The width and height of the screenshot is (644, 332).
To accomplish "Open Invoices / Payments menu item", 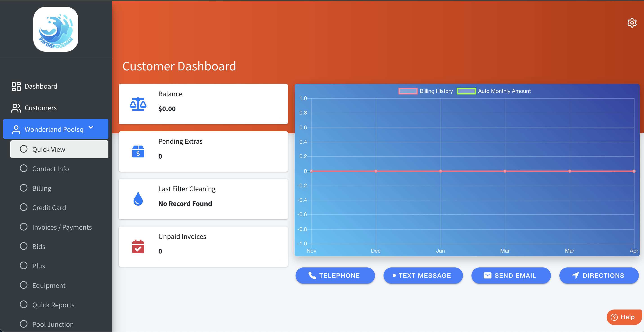I will click(62, 227).
